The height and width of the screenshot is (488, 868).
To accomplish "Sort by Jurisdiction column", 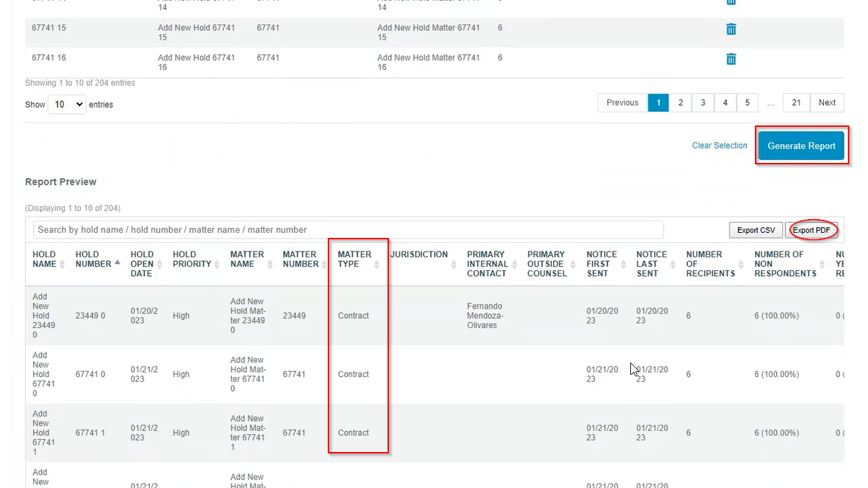I will click(x=424, y=259).
